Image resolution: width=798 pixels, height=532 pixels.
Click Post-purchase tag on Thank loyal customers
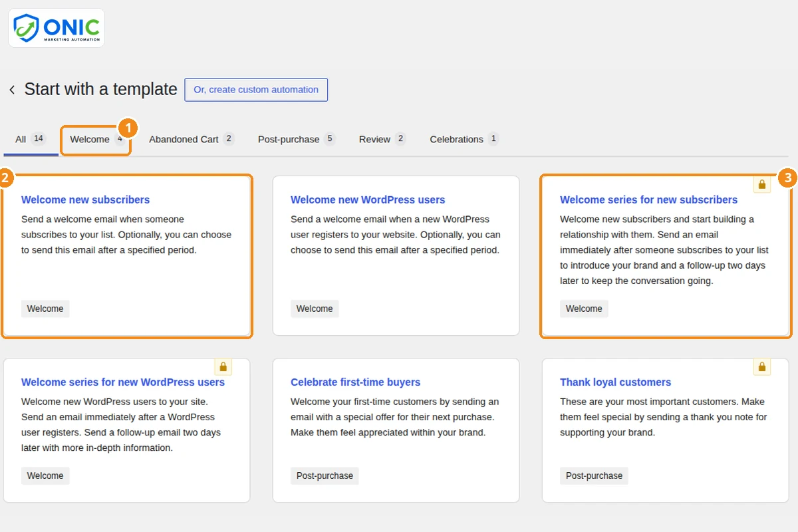tap(594, 475)
